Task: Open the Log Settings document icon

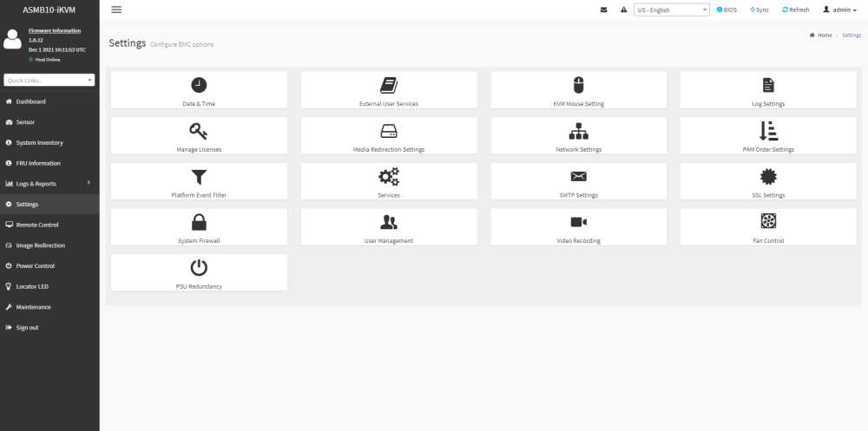Action: [x=768, y=85]
